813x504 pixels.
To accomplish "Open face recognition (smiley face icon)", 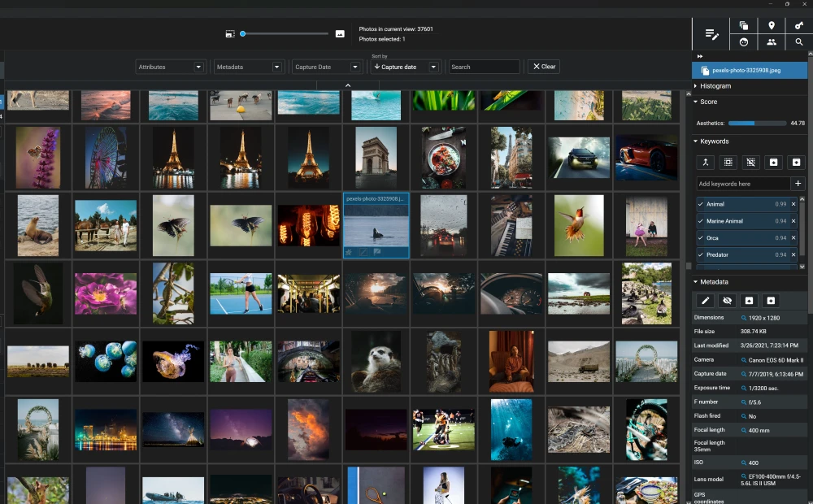I will coord(743,41).
